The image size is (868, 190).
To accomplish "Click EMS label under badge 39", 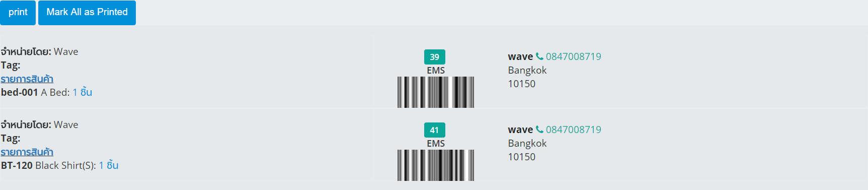I will pyautogui.click(x=436, y=71).
